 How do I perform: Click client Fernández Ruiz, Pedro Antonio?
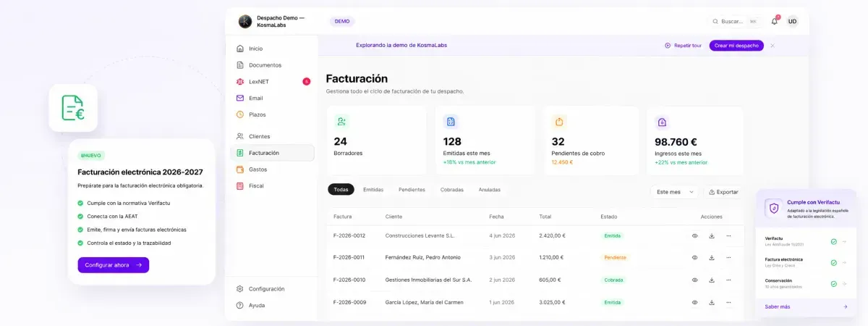pyautogui.click(x=423, y=257)
